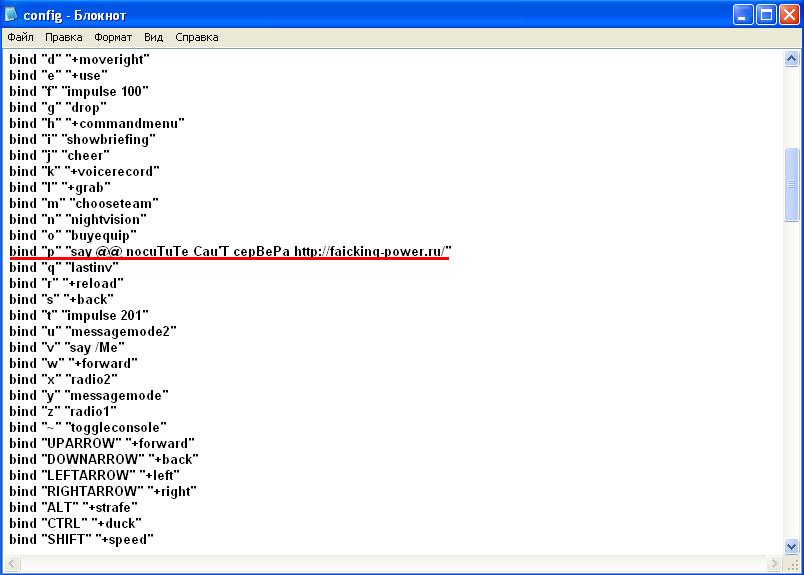
Task: Click the "toggleconsole" bind line
Action: coord(88,427)
